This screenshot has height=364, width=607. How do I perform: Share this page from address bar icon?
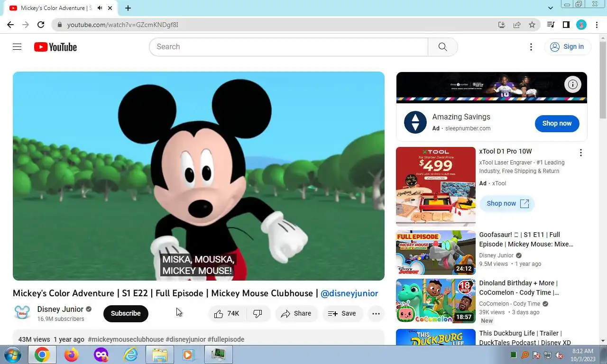tap(517, 25)
